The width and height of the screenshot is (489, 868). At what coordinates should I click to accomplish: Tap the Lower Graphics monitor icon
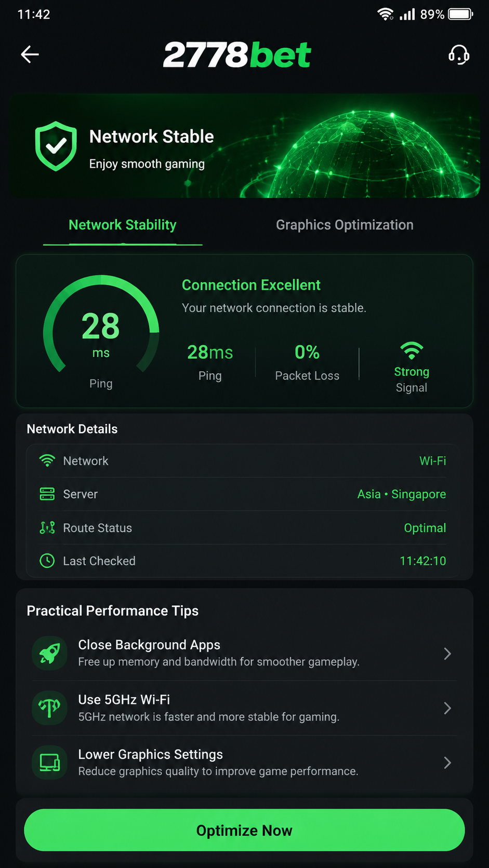(x=50, y=762)
